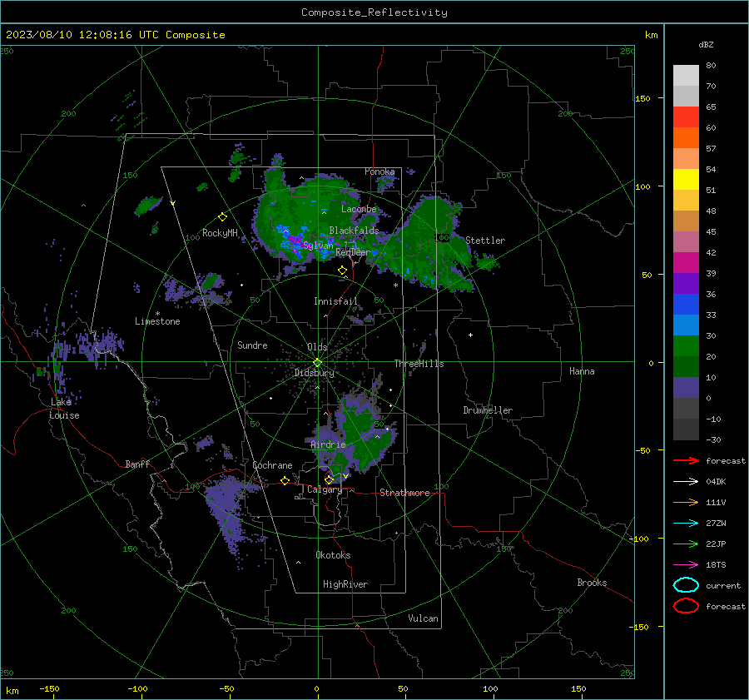This screenshot has height=700, width=749.
Task: Select the dark green 10–20 dBZ swatch
Action: click(686, 367)
